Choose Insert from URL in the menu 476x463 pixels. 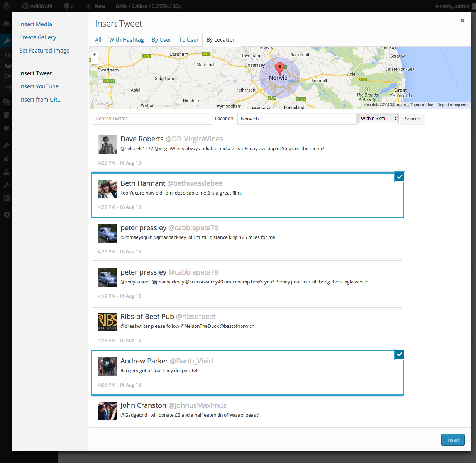40,100
